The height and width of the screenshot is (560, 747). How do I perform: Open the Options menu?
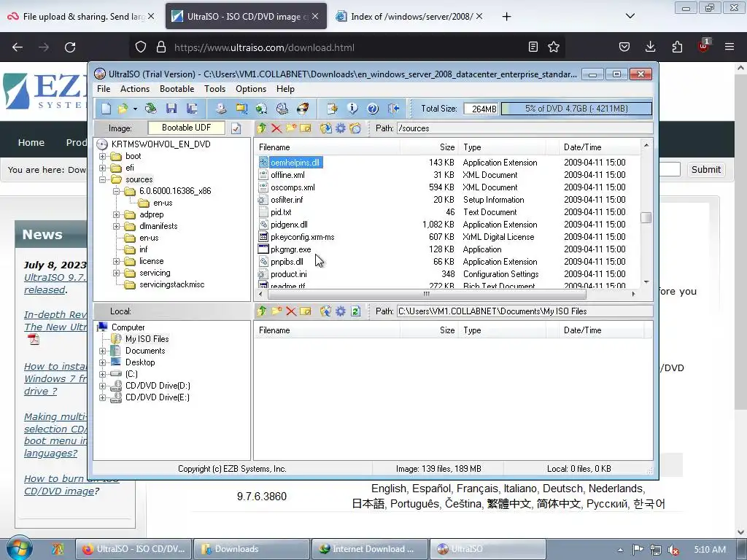[x=251, y=89]
